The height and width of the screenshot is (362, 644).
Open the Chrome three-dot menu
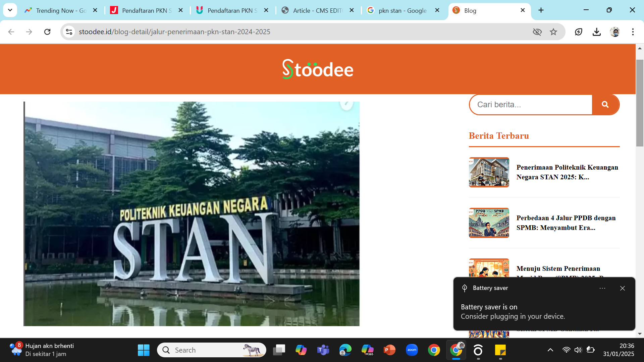click(x=633, y=32)
